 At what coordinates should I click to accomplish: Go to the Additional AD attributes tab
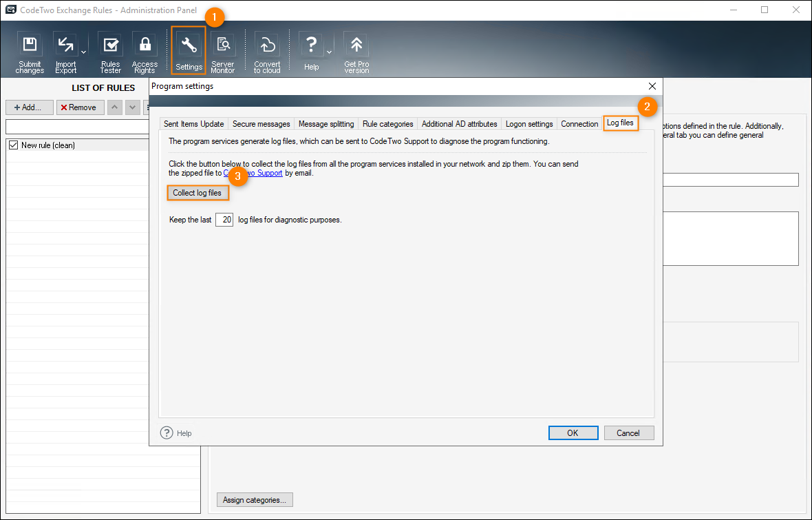[x=460, y=124]
